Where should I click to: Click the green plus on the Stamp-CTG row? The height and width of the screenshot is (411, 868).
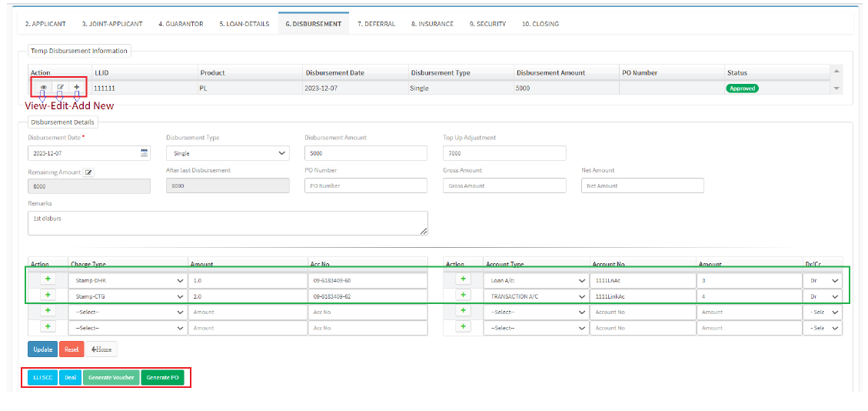[x=48, y=295]
